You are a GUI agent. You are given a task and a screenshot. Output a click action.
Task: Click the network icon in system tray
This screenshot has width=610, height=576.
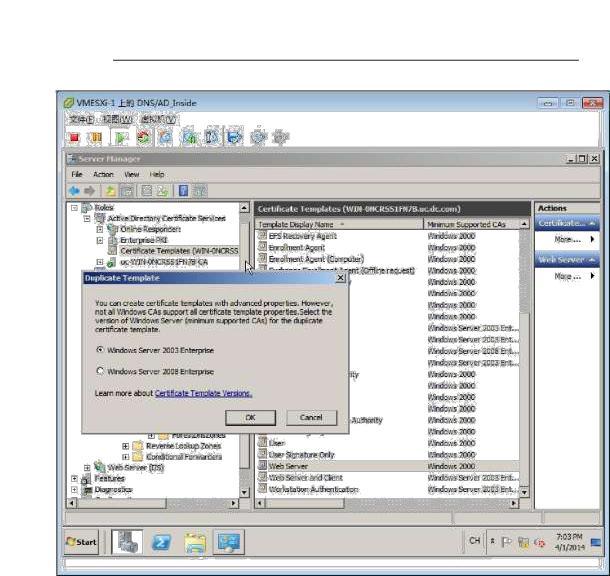(523, 543)
